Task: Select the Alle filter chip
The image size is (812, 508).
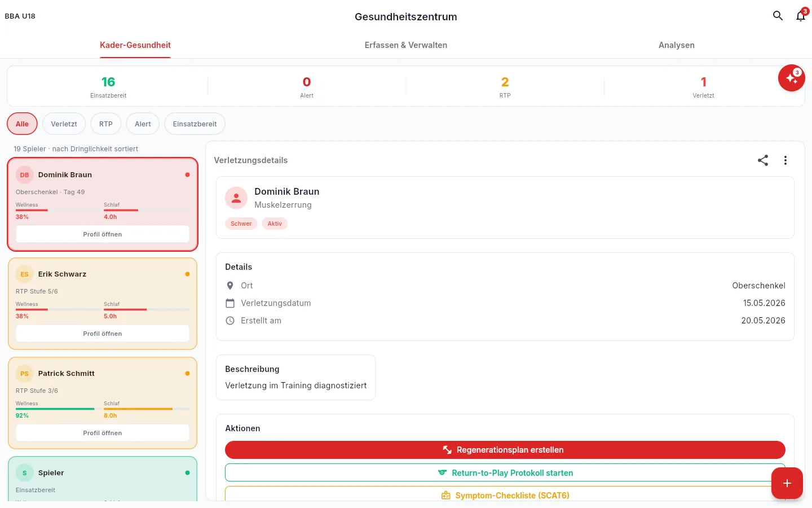Action: coord(22,124)
